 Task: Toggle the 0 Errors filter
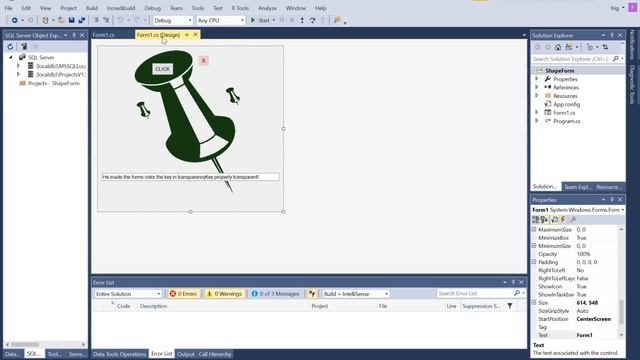click(x=183, y=294)
